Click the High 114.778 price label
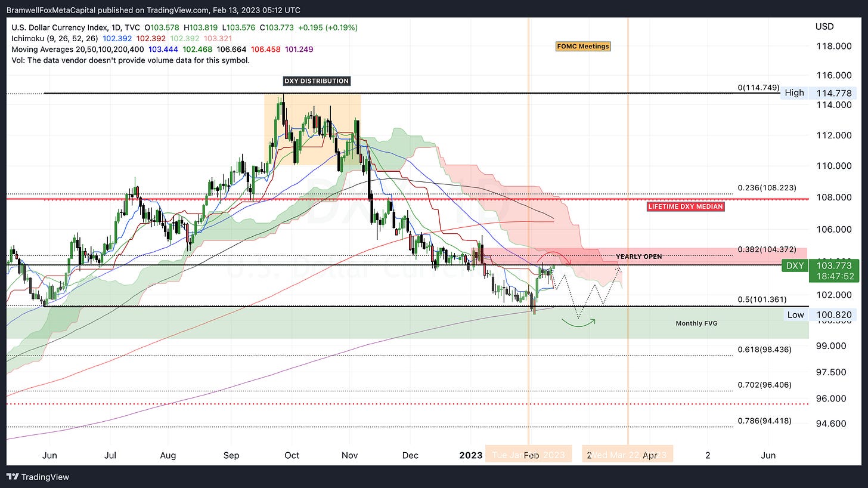868x488 pixels. pos(820,92)
